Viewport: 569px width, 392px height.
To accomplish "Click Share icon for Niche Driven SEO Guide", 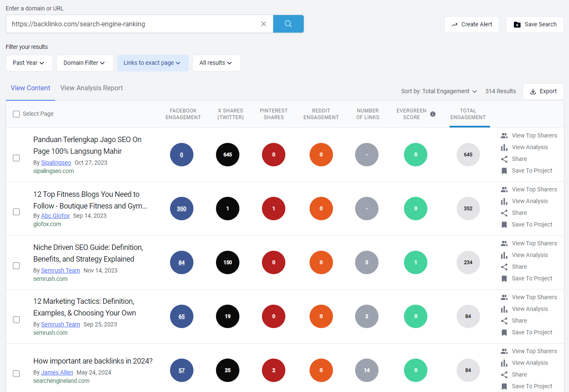I will [x=504, y=267].
